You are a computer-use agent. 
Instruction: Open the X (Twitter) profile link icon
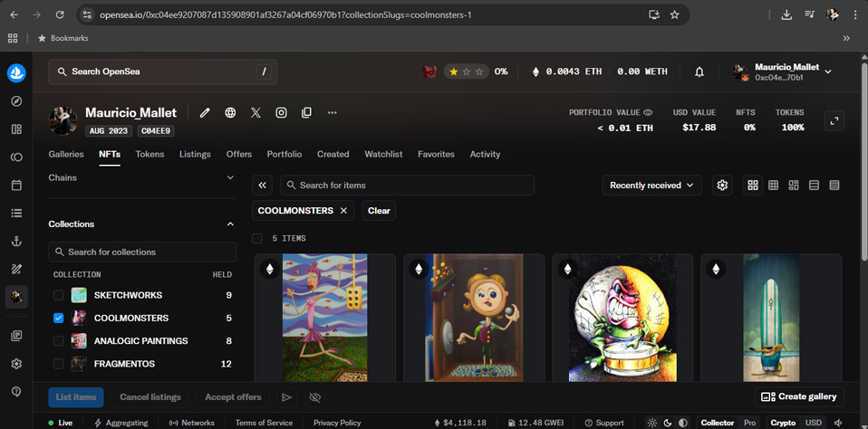[x=256, y=113]
